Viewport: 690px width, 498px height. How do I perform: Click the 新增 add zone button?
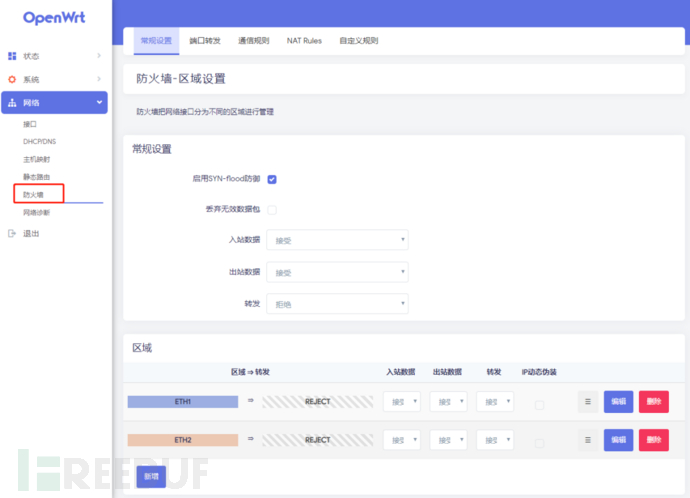[x=151, y=476]
